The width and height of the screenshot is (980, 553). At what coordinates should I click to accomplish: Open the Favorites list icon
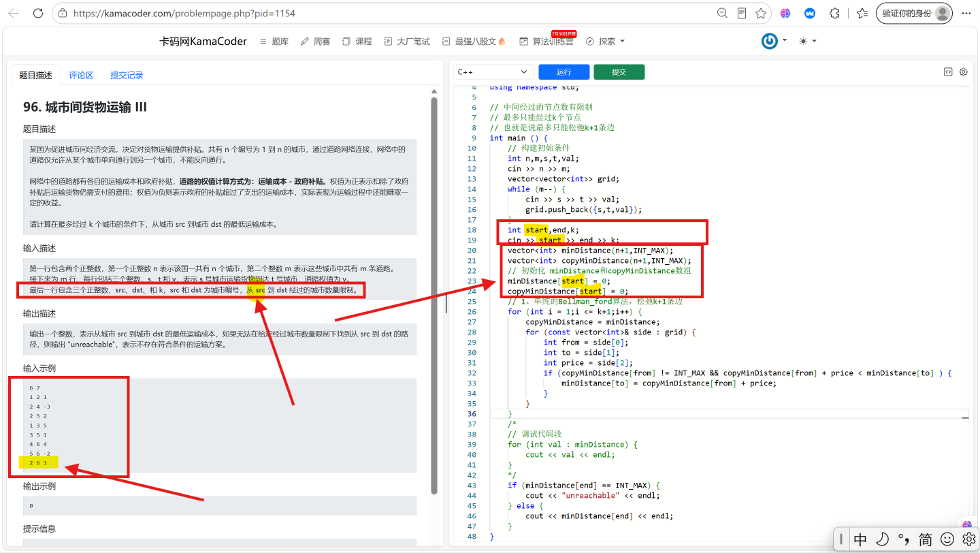(x=862, y=13)
